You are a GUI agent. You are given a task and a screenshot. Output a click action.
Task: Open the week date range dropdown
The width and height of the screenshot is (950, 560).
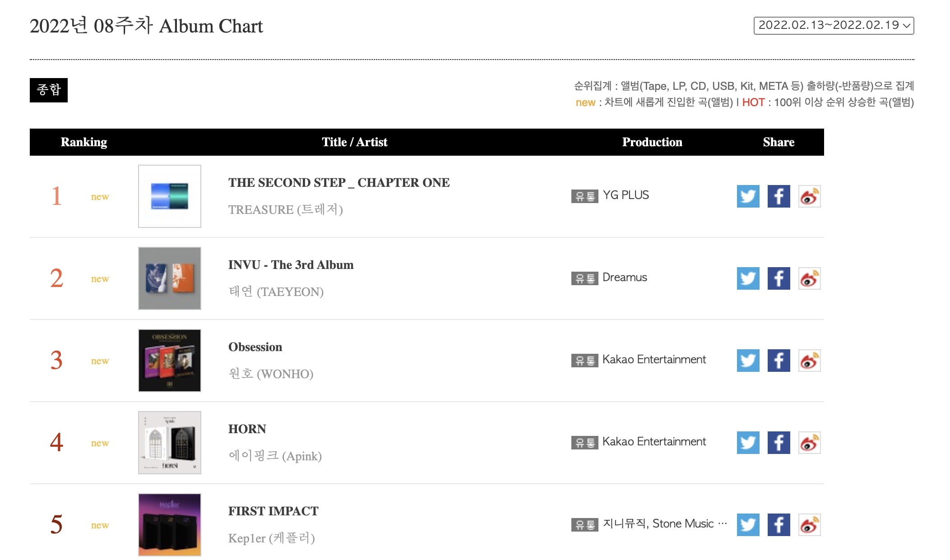tap(834, 25)
